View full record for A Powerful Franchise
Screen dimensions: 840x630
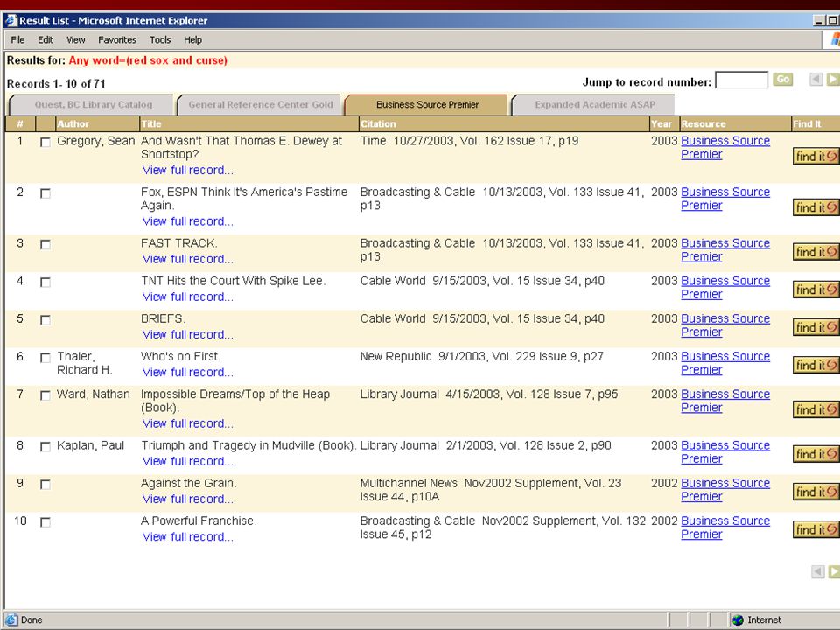click(x=187, y=536)
